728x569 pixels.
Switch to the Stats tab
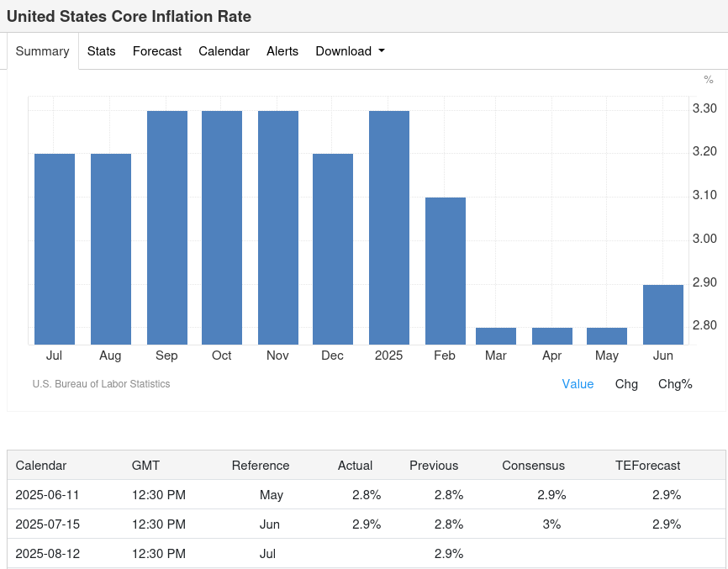(101, 51)
